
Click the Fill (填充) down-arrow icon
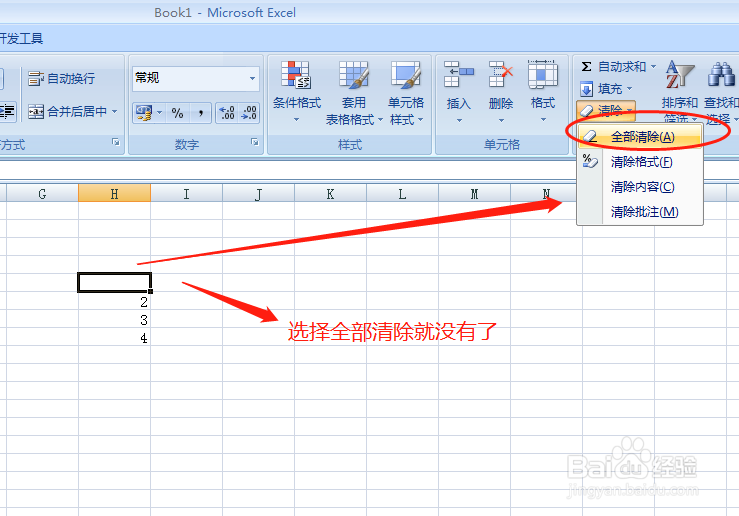586,89
